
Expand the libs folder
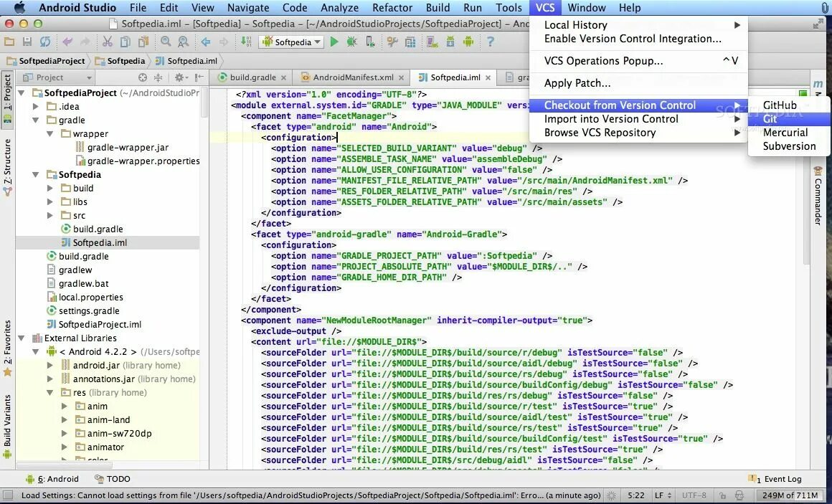tap(50, 201)
